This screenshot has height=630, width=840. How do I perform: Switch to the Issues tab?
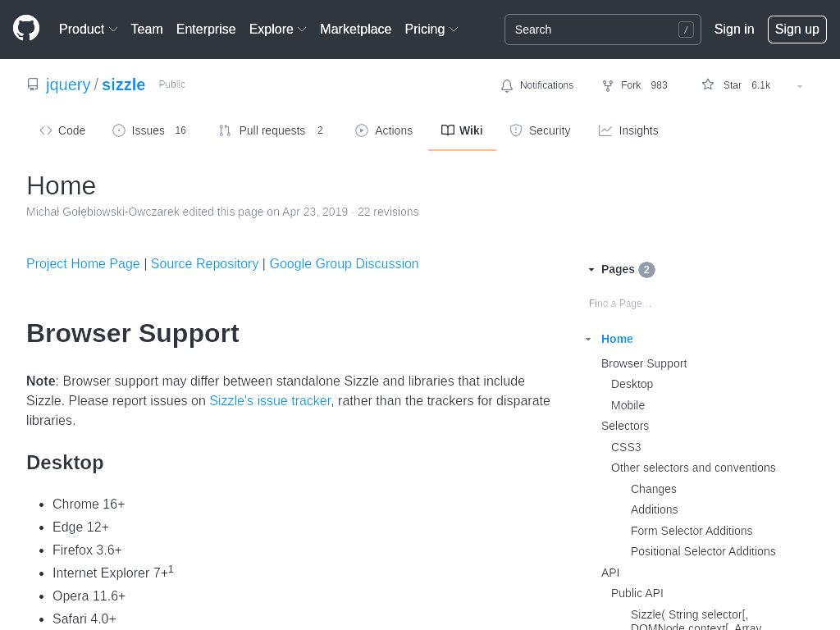point(149,130)
